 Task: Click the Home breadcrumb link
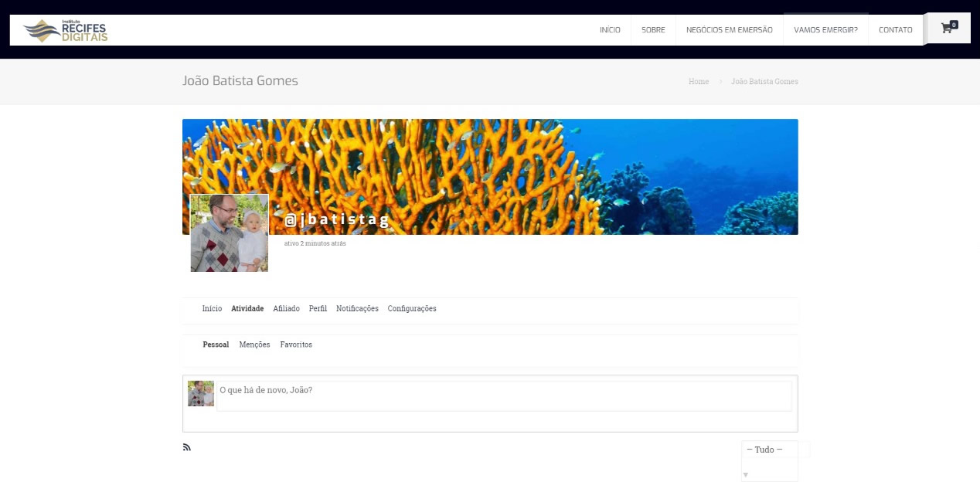[698, 81]
